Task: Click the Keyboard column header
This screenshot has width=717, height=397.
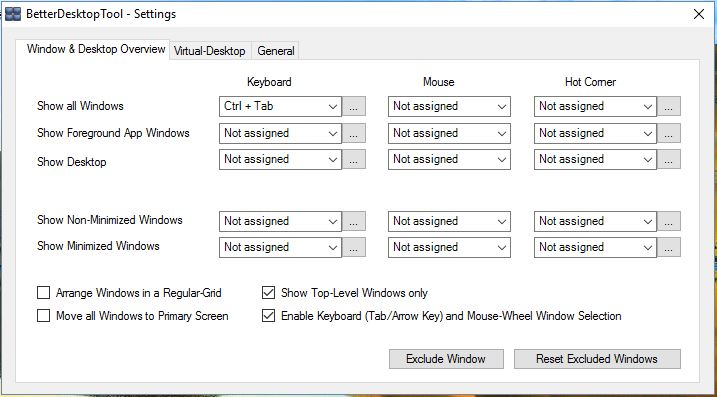Action: click(x=269, y=82)
